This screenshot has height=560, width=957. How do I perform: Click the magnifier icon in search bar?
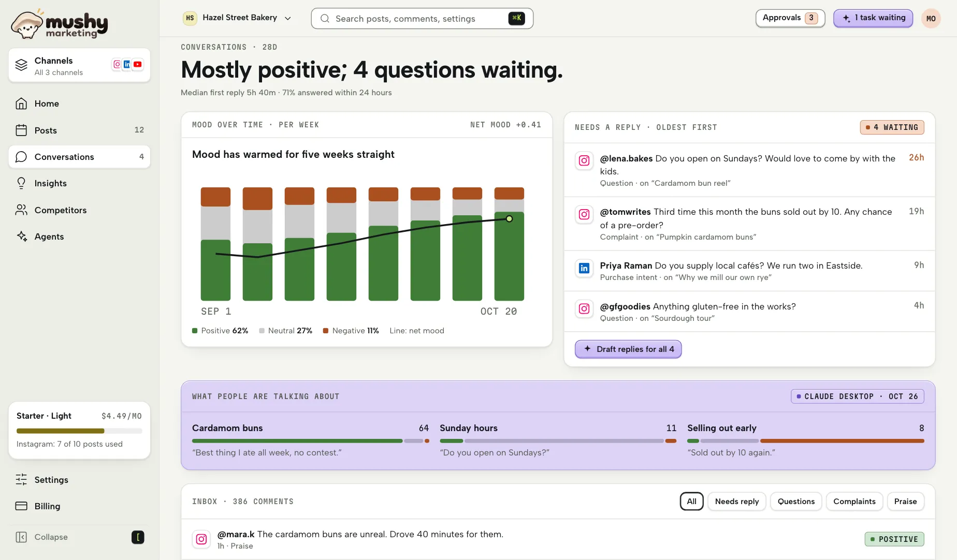point(325,19)
